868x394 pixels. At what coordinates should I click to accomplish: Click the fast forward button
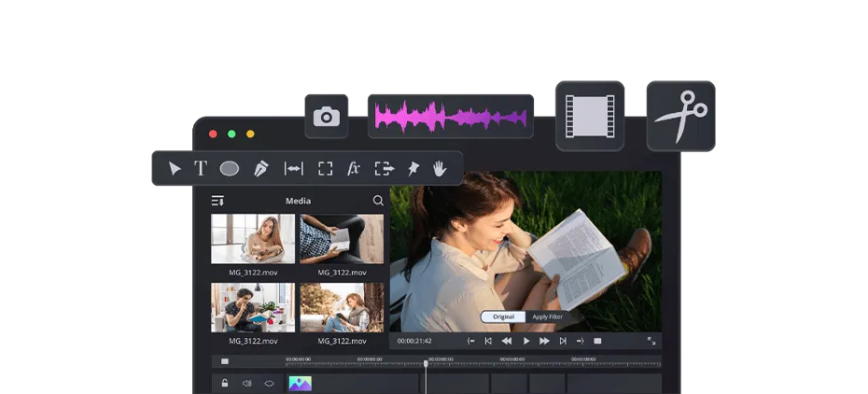544,342
